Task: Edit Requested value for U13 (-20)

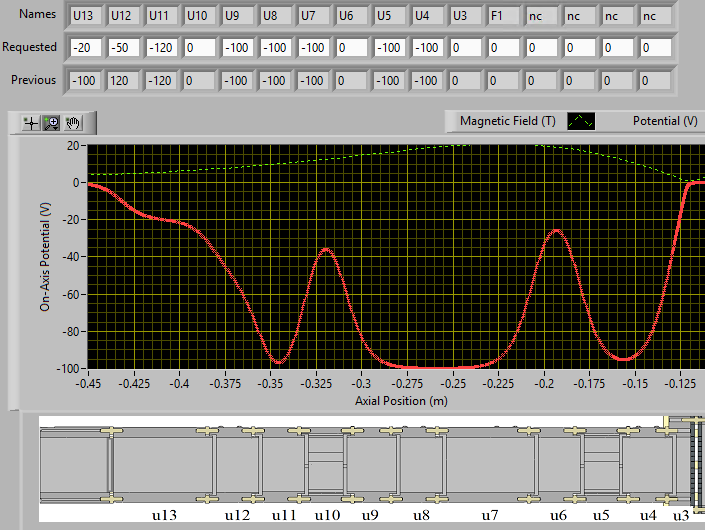Action: pyautogui.click(x=86, y=48)
